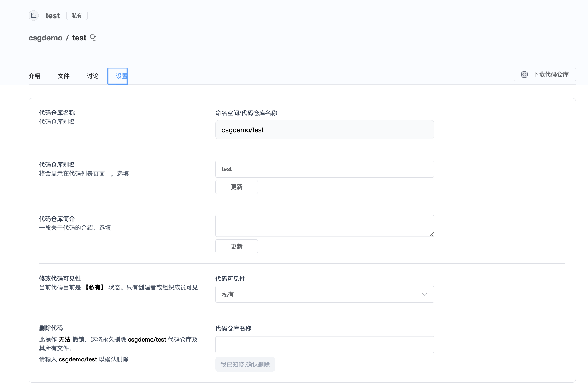Focus the 代码仓库别名 input containing test
Viewport: 588px width, 386px height.
[x=325, y=169]
